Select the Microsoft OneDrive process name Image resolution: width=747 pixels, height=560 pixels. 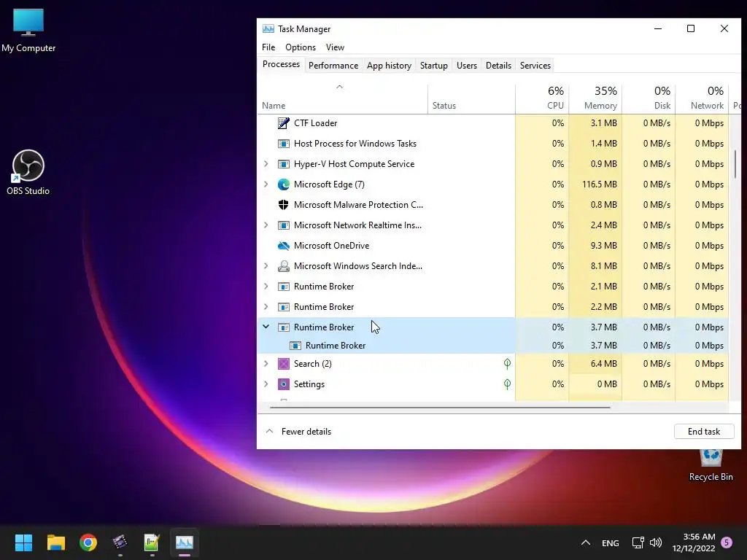(x=332, y=246)
